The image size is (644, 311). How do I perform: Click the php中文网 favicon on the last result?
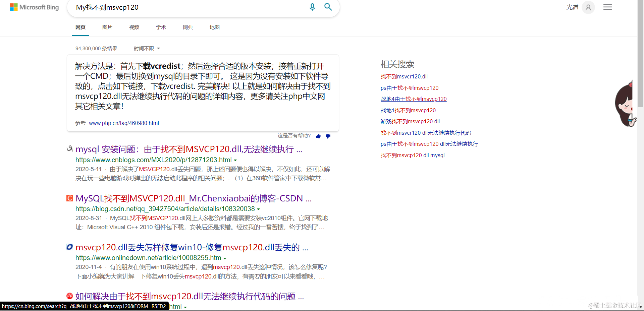click(69, 296)
